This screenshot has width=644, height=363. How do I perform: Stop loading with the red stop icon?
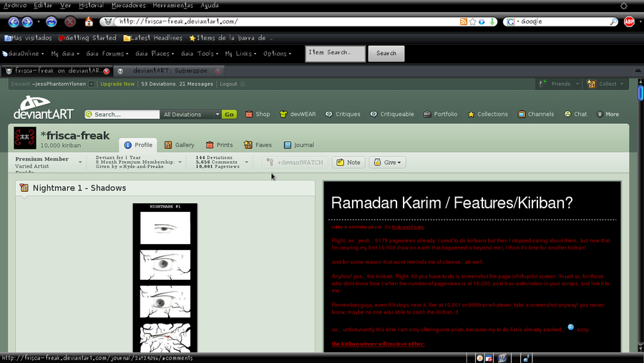coord(70,21)
